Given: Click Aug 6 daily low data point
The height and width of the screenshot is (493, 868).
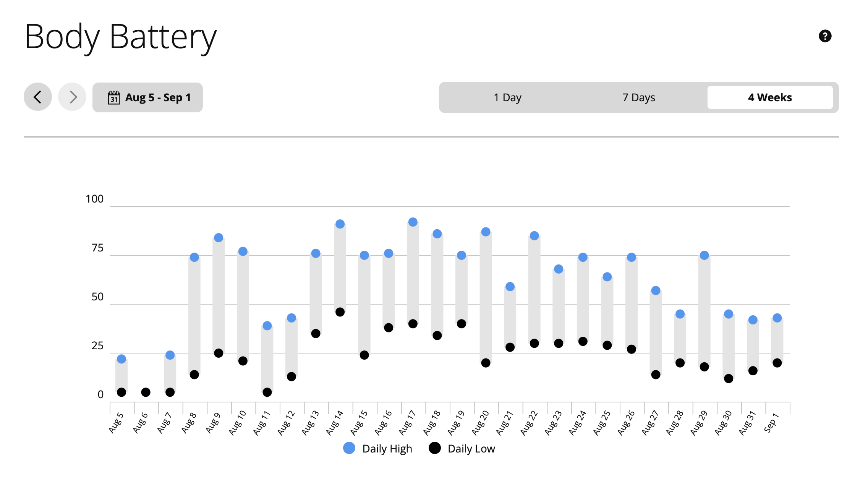Looking at the screenshot, I should [146, 392].
